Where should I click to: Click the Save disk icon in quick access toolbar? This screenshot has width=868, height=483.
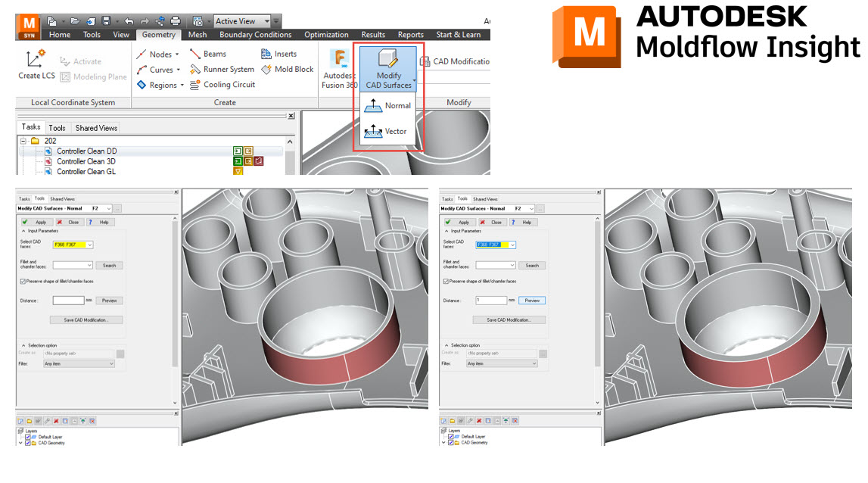click(x=106, y=21)
